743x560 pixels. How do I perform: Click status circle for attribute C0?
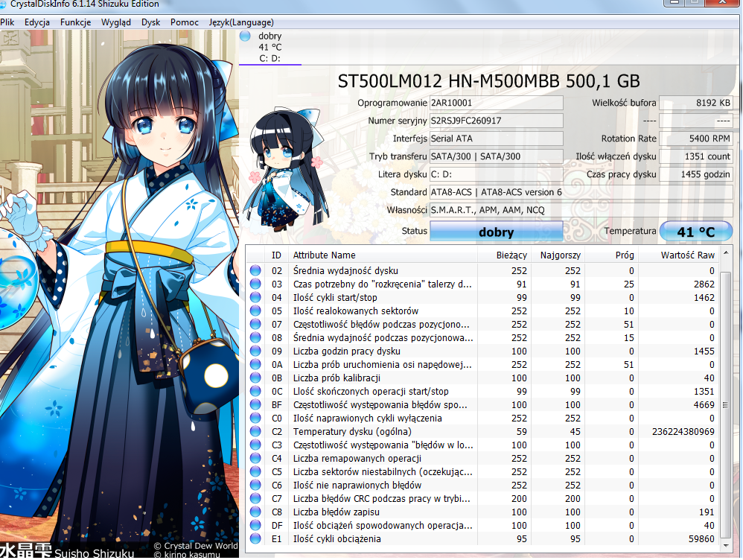255,418
